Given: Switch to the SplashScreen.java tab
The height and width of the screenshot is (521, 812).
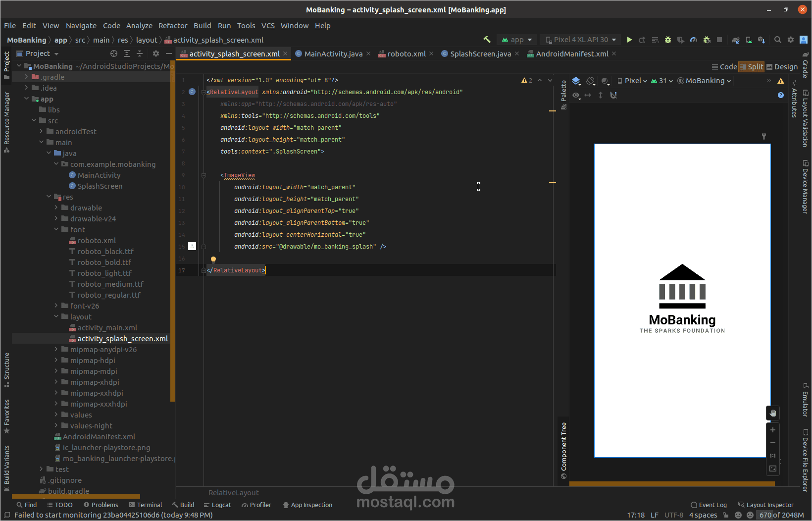Looking at the screenshot, I should [480, 54].
